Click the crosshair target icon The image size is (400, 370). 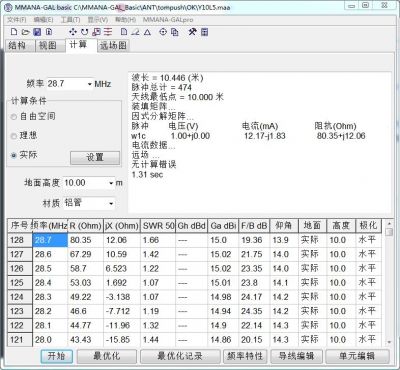(163, 32)
